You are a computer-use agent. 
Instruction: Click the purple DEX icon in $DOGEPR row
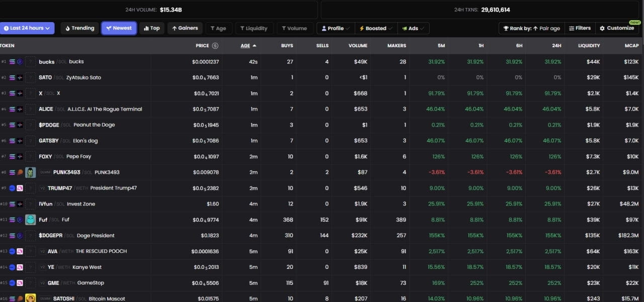click(x=20, y=236)
